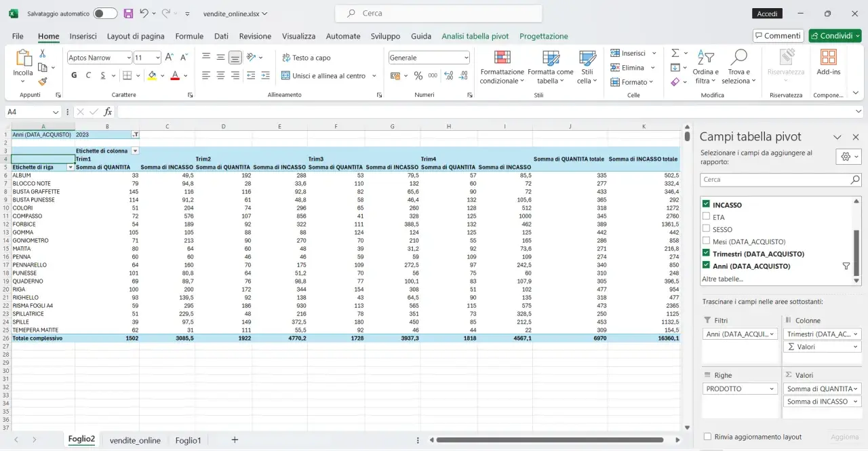Viewport: 868px width, 451px height.
Task: Apply italic formatting with C button
Action: coord(88,75)
